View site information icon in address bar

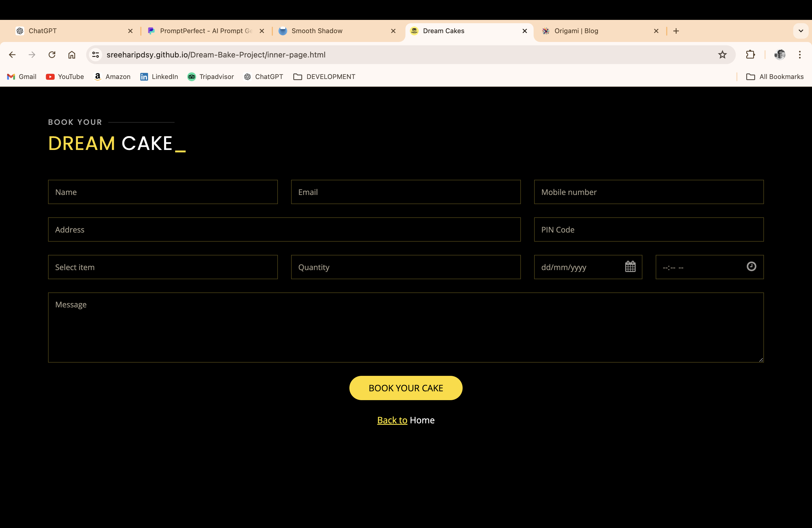point(96,55)
